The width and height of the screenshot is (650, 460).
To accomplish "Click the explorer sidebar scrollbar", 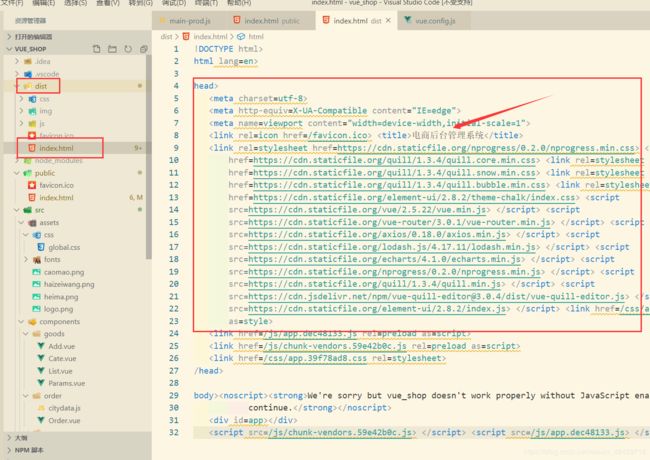I will click(148, 157).
